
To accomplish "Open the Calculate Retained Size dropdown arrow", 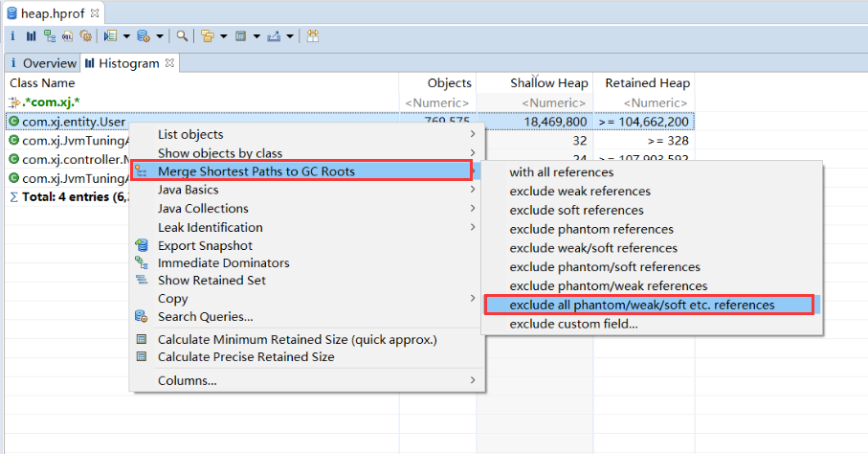I will pos(256,36).
